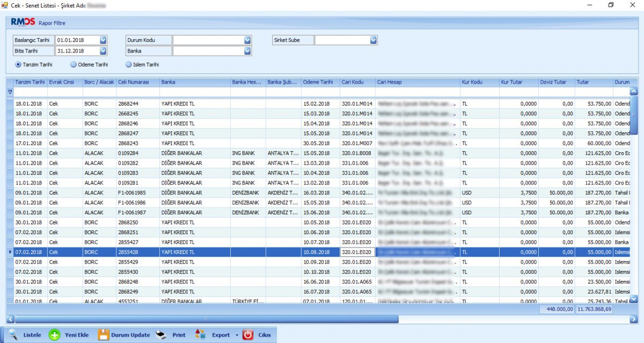Expand the Banka combo box
The width and height of the screenshot is (644, 343).
(x=247, y=51)
